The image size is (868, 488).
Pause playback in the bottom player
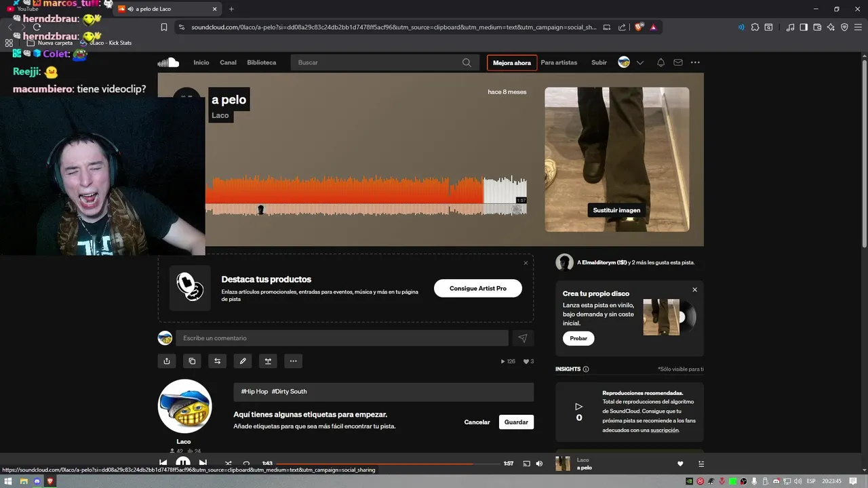coord(183,464)
